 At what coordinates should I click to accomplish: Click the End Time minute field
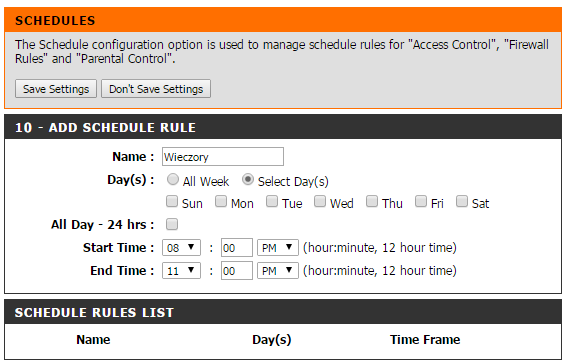[236, 270]
